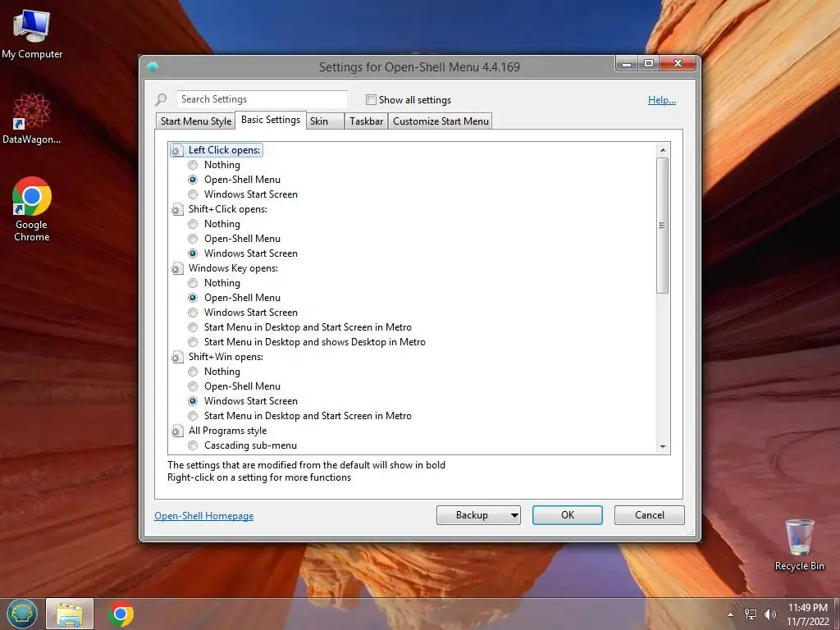This screenshot has width=840, height=630.
Task: Open the Skin tab
Action: pyautogui.click(x=325, y=121)
